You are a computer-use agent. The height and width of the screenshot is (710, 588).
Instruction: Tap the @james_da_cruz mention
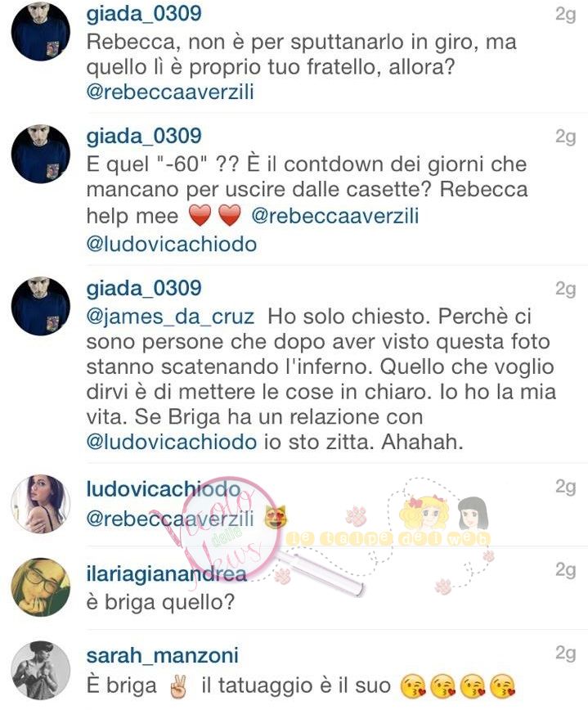pos(170,317)
